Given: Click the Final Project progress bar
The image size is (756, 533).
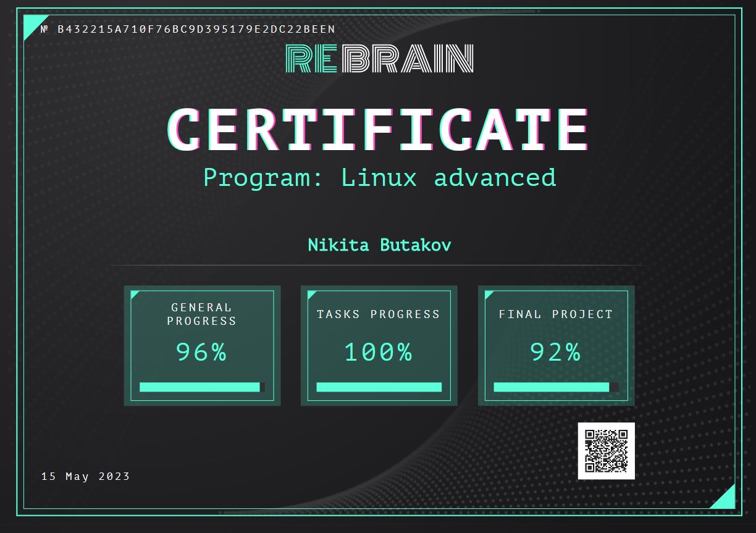Looking at the screenshot, I should [x=556, y=387].
